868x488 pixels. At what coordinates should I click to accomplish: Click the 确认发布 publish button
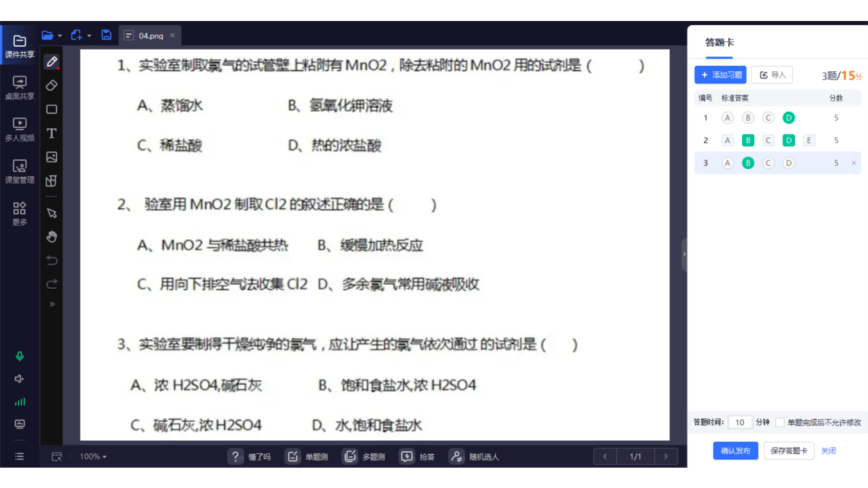pos(735,450)
